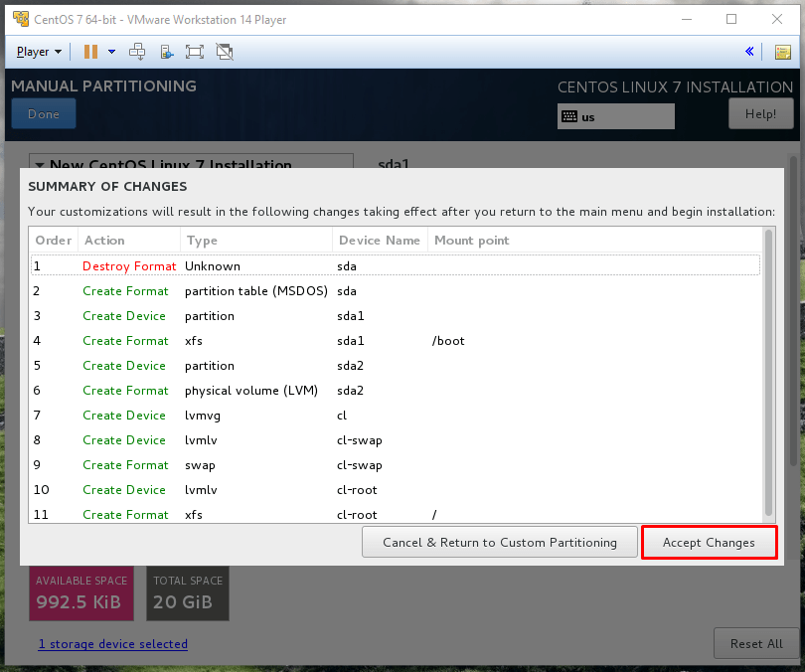The height and width of the screenshot is (672, 805).
Task: Sort by the Type column header
Action: tap(256, 241)
